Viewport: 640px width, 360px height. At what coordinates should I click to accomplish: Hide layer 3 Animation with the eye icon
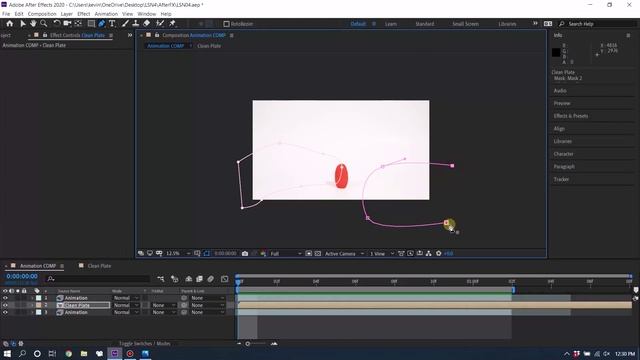5,312
